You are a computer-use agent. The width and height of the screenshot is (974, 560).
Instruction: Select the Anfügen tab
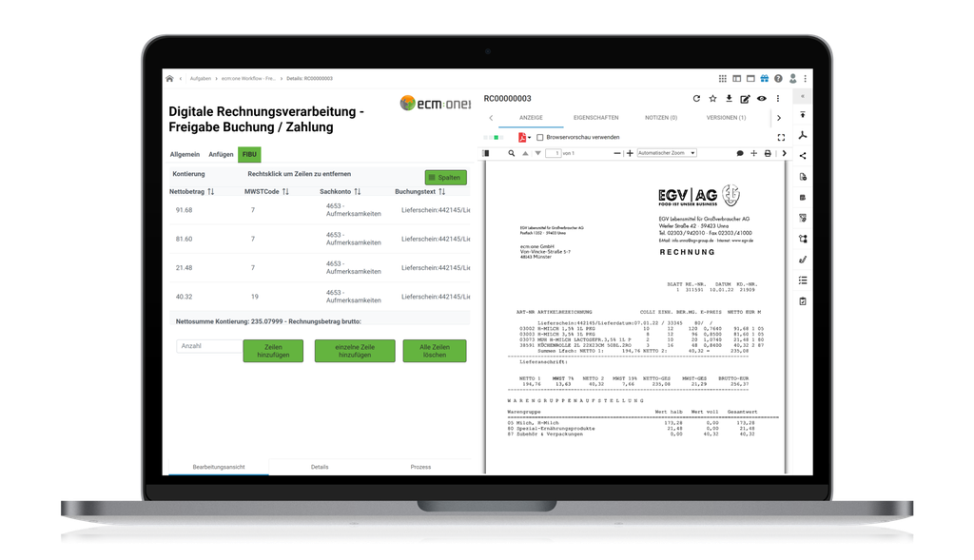coord(221,155)
